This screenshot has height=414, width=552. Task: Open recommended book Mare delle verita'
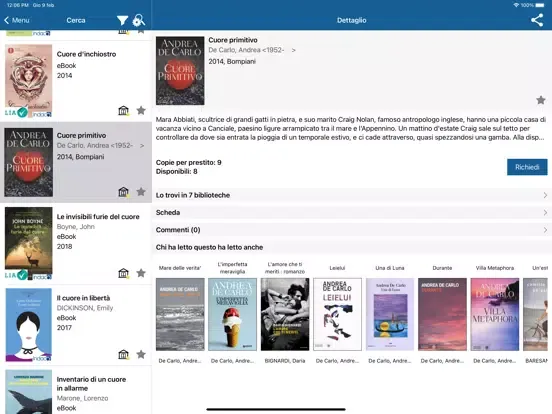point(180,314)
